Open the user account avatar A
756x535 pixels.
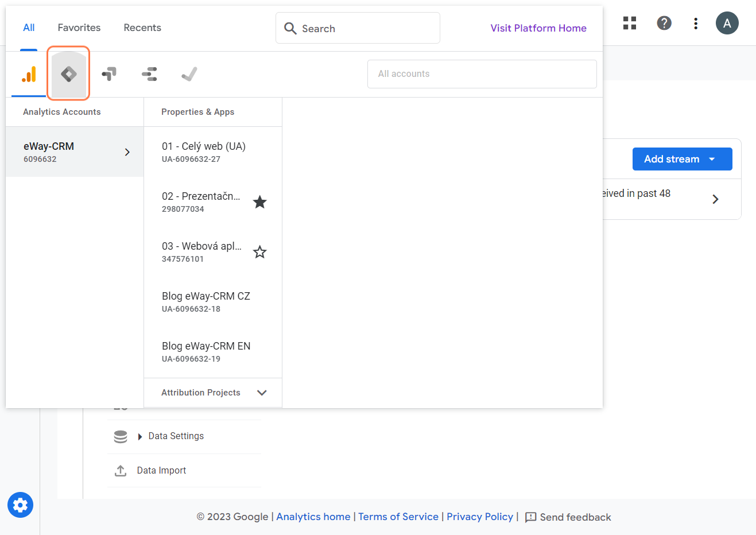click(x=727, y=23)
